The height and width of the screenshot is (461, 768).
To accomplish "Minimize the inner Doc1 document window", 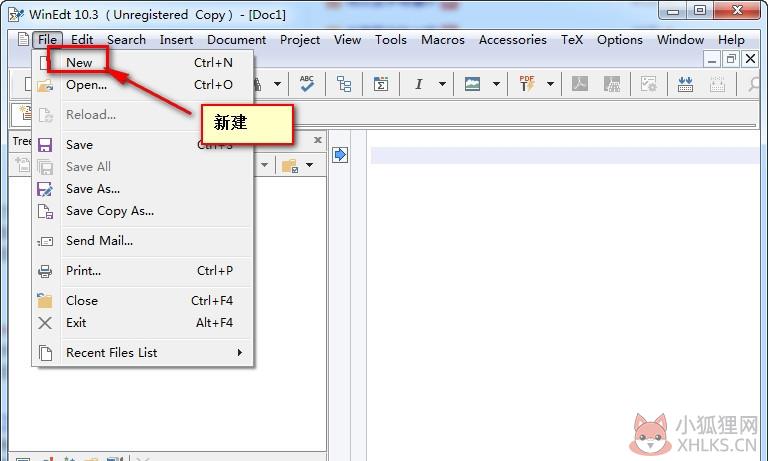I will point(712,59).
